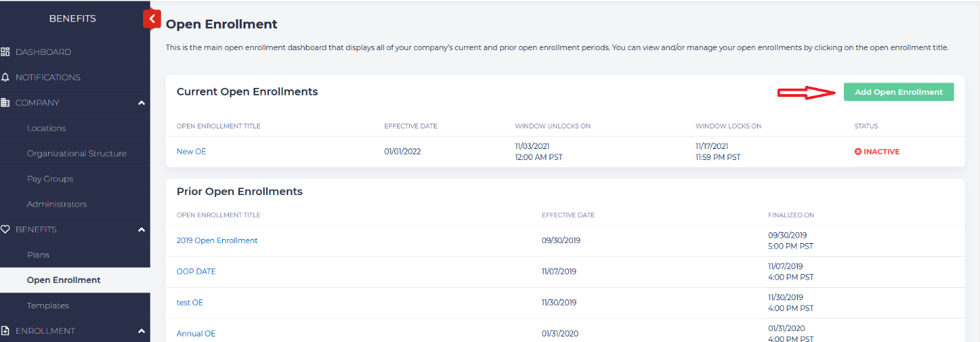The image size is (980, 342).
Task: Select Pay Groups menu item
Action: [x=50, y=179]
